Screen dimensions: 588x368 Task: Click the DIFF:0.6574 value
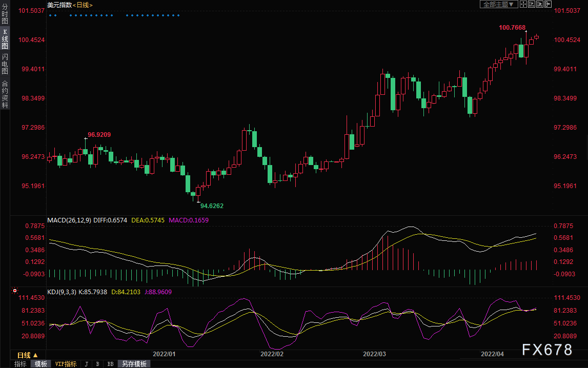[110, 220]
